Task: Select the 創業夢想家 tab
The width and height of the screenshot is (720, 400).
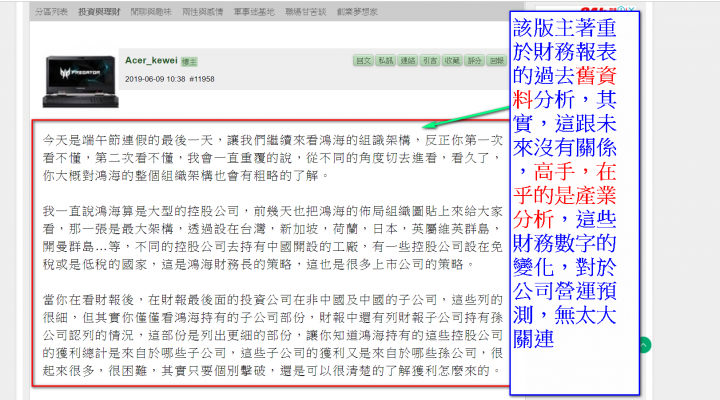Action: 357,12
